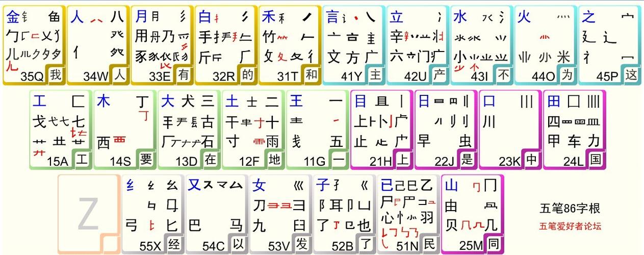Click the 51N key labeled 已
The height and width of the screenshot is (255, 644).
pyautogui.click(x=409, y=214)
